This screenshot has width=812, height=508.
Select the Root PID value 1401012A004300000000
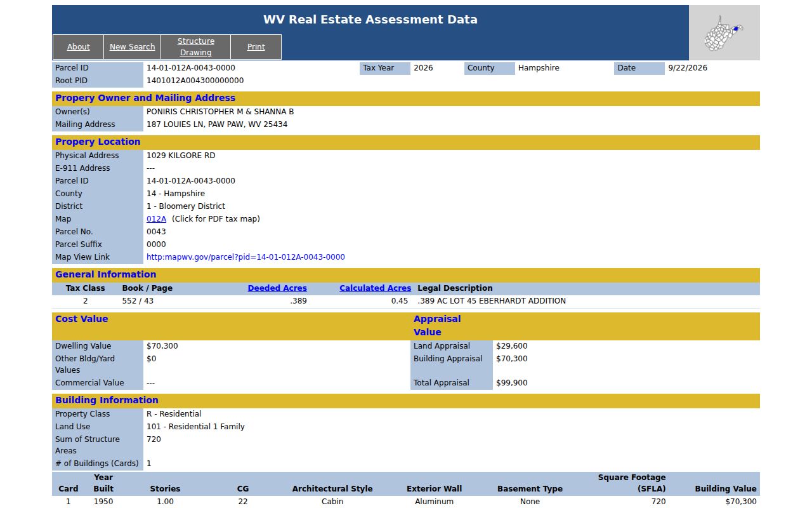point(195,81)
